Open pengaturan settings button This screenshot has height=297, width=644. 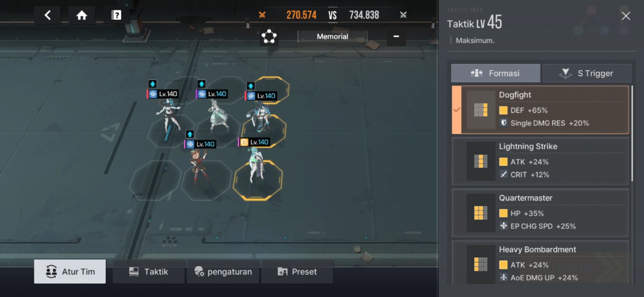point(223,272)
